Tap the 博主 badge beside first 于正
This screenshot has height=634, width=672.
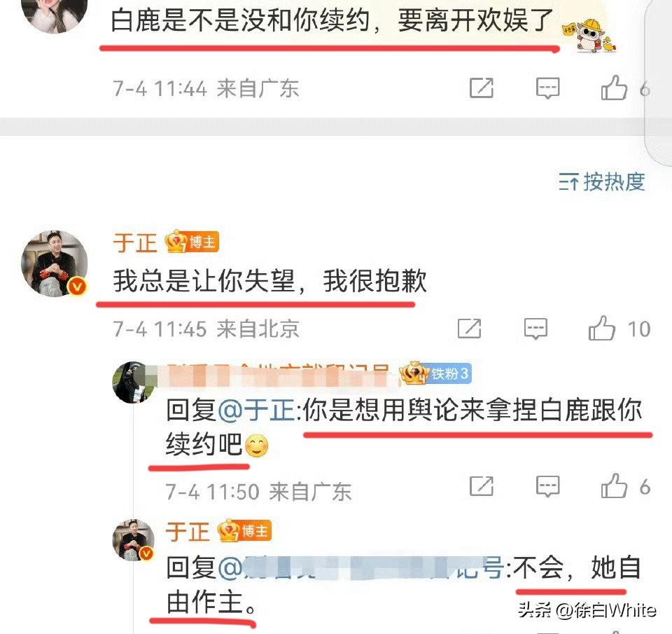(192, 242)
